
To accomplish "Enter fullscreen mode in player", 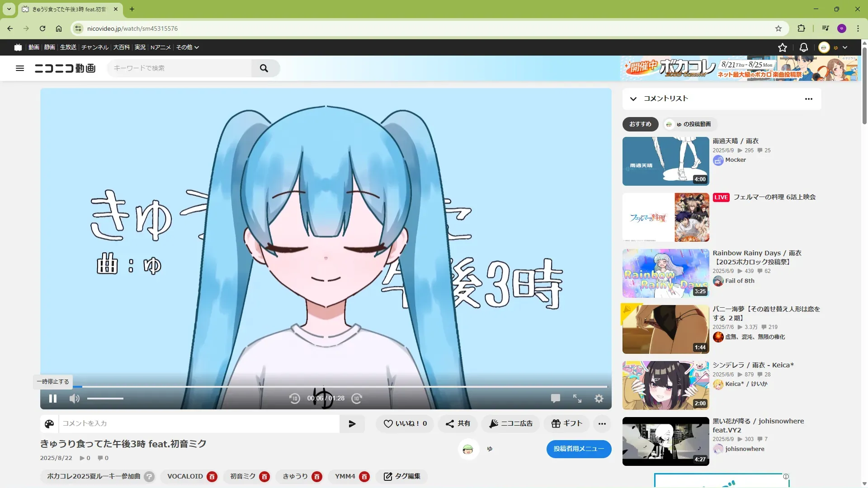I will coord(577,399).
